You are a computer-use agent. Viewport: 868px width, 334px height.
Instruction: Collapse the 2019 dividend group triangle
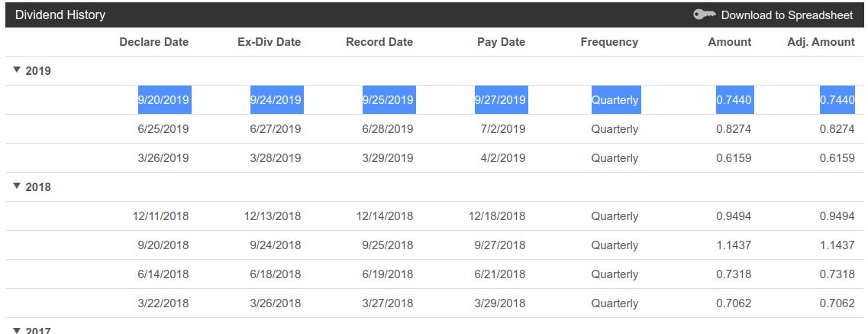coord(17,70)
